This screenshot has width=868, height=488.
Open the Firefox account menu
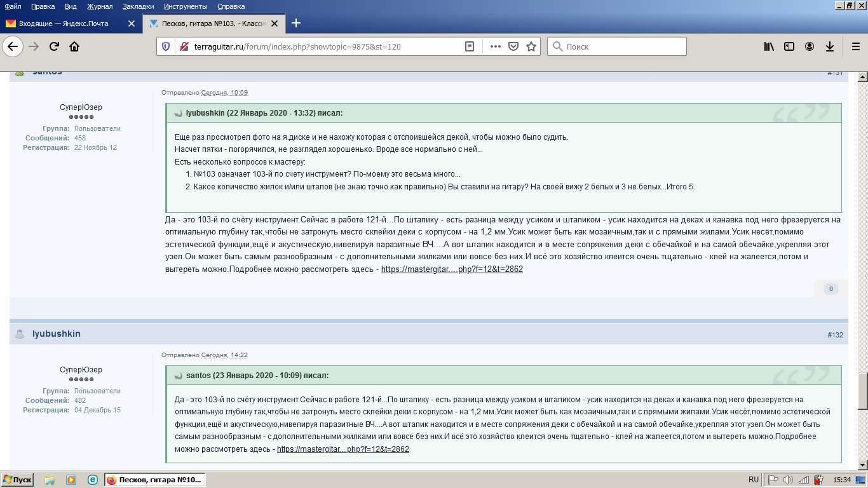click(x=810, y=46)
